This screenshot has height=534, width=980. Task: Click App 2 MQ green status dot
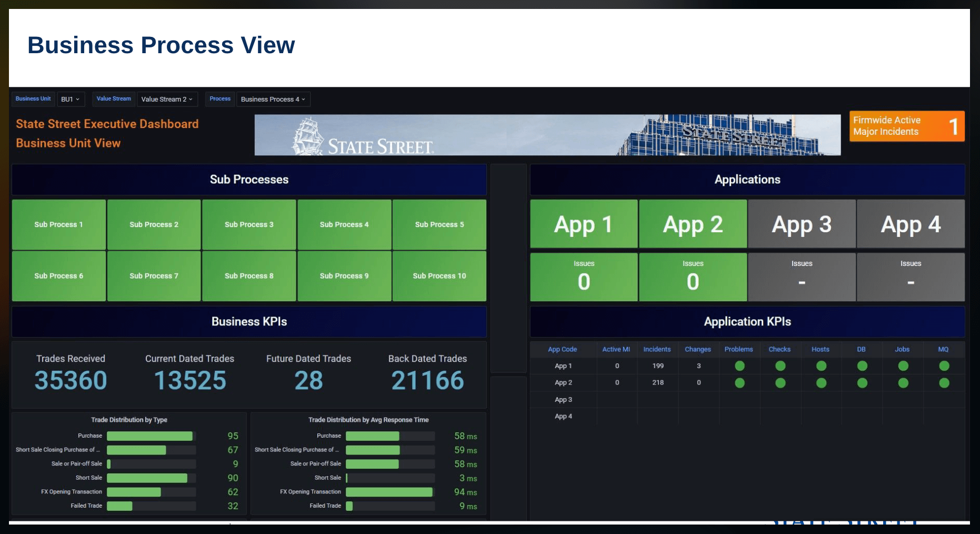tap(944, 383)
